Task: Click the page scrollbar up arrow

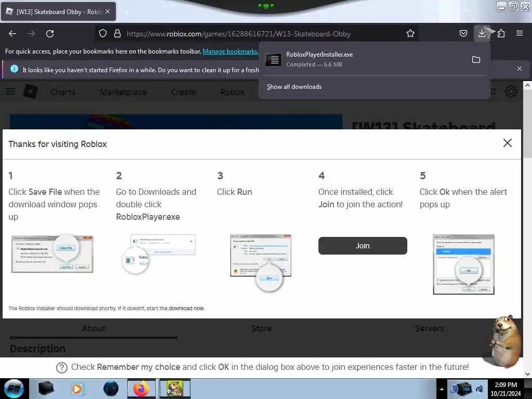Action: tap(527, 85)
